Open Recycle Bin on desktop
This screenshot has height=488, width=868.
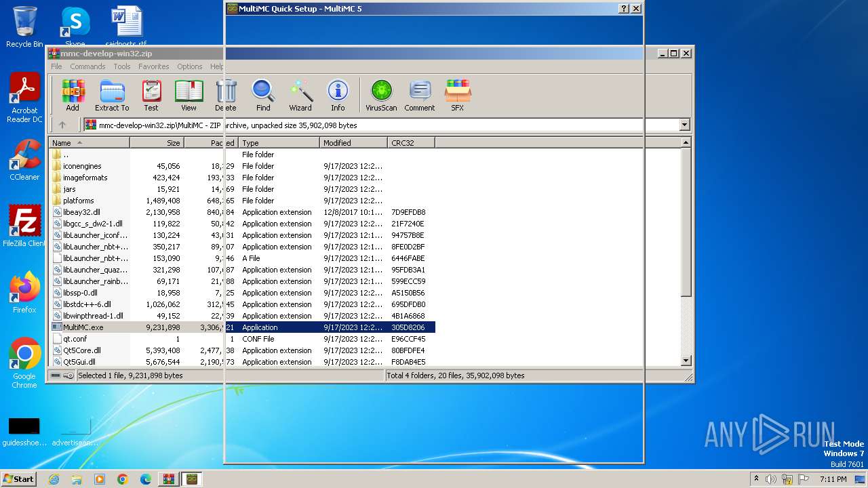(24, 27)
